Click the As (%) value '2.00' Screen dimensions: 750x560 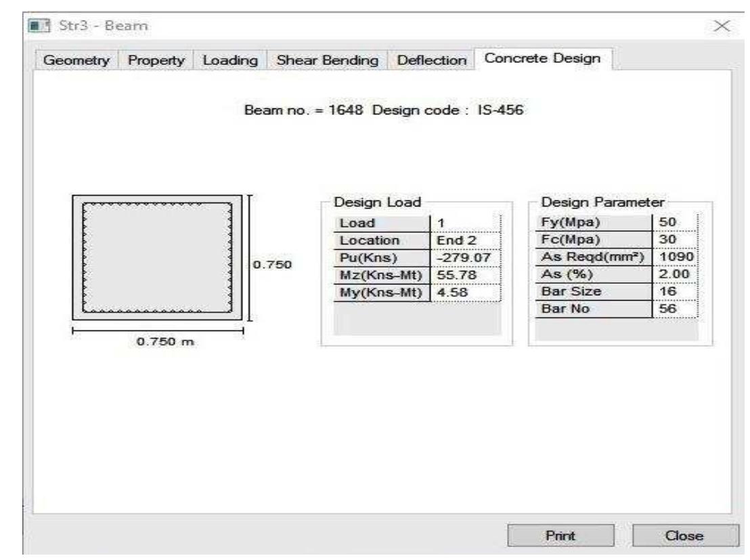(x=675, y=274)
